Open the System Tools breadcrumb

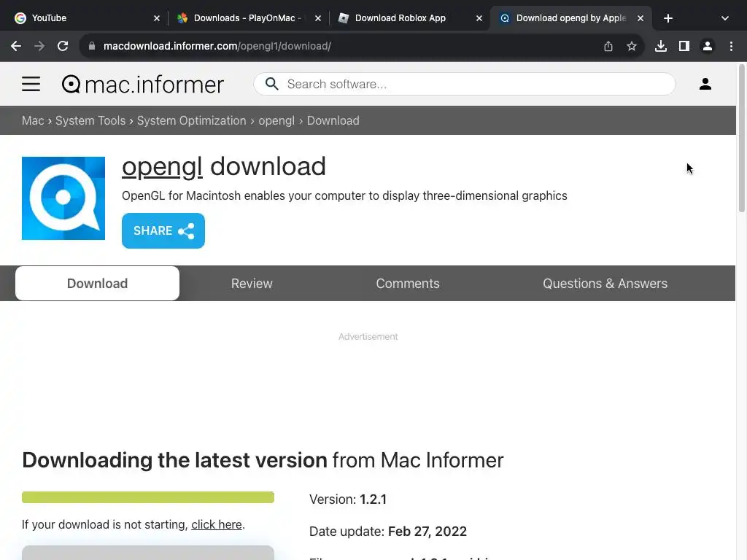click(90, 120)
